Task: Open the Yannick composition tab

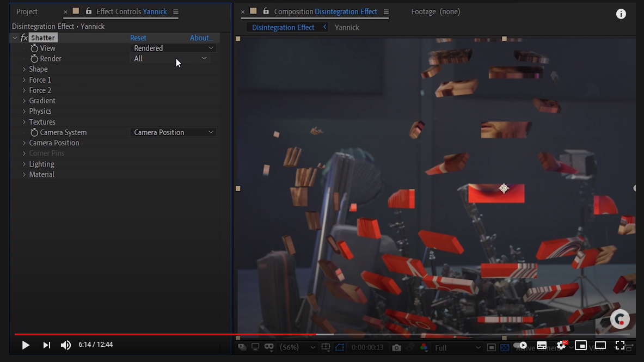Action: click(347, 27)
